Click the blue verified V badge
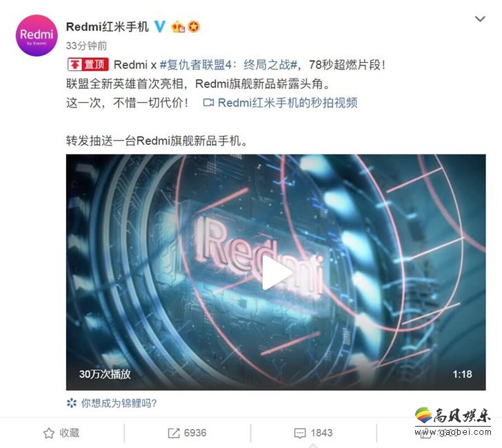The height and width of the screenshot is (448, 502). pyautogui.click(x=160, y=27)
